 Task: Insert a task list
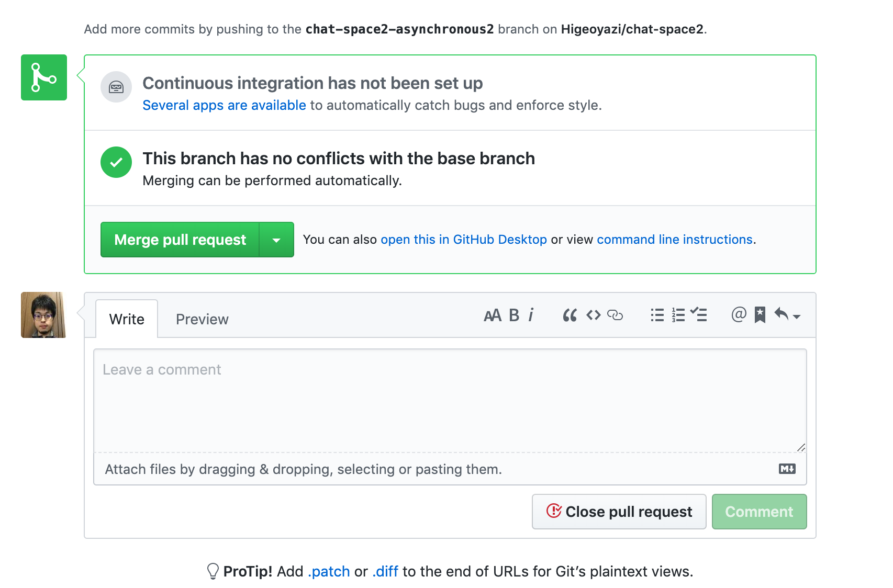[x=699, y=315]
